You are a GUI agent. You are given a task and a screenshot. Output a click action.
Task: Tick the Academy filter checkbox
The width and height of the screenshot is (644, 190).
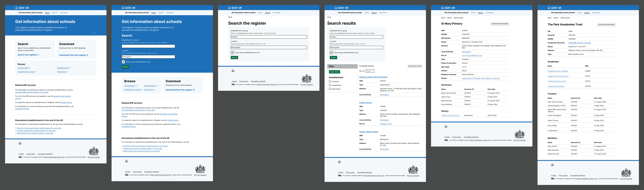(330, 81)
